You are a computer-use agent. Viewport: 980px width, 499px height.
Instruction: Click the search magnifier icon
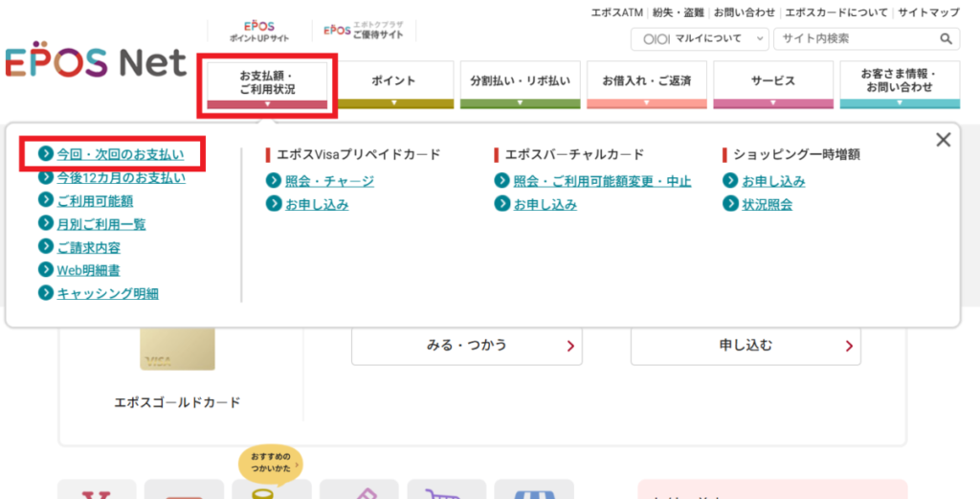pyautogui.click(x=946, y=38)
